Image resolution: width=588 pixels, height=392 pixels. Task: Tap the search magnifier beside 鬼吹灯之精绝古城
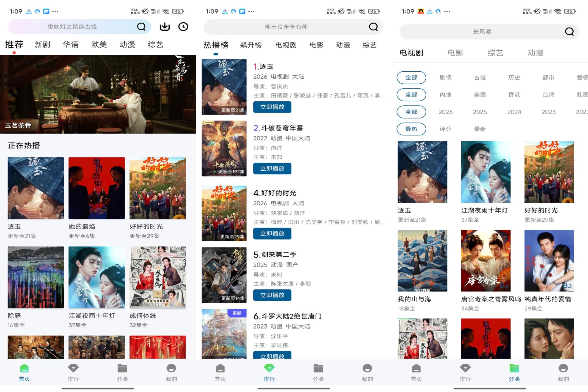pos(141,27)
